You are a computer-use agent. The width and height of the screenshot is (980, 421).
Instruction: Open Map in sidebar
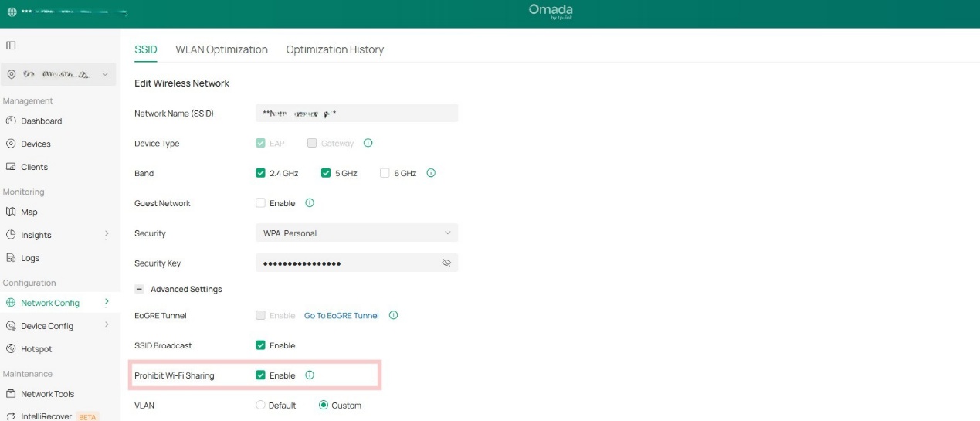tap(29, 212)
